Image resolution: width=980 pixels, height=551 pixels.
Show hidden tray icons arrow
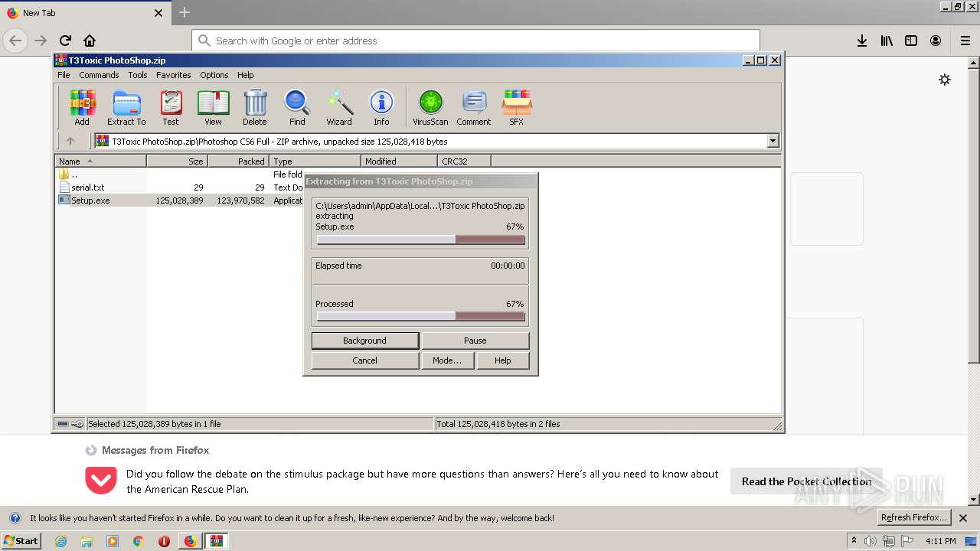[x=854, y=540]
